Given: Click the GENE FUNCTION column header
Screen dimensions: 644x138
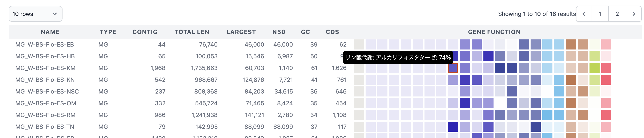Looking at the screenshot, I should coord(494,32).
